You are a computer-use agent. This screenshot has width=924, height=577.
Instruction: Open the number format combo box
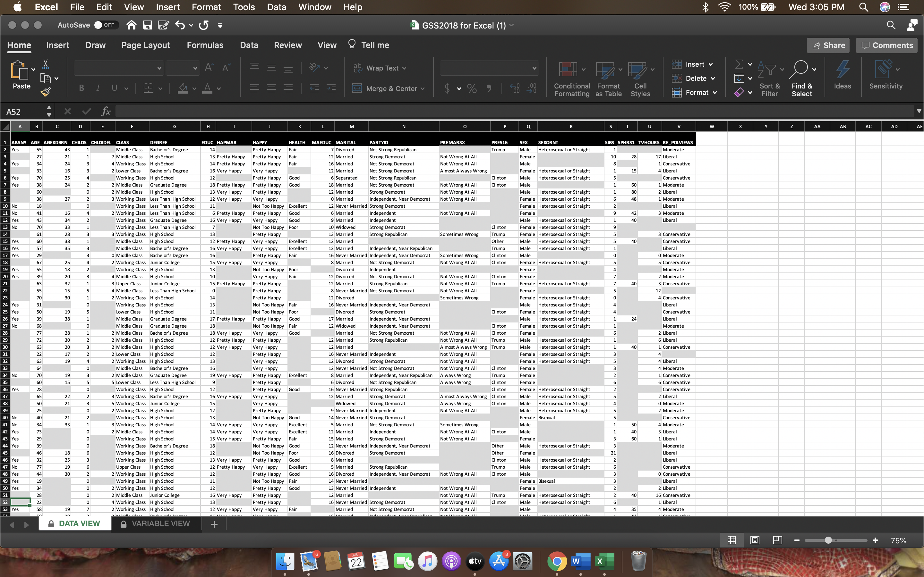(x=489, y=68)
